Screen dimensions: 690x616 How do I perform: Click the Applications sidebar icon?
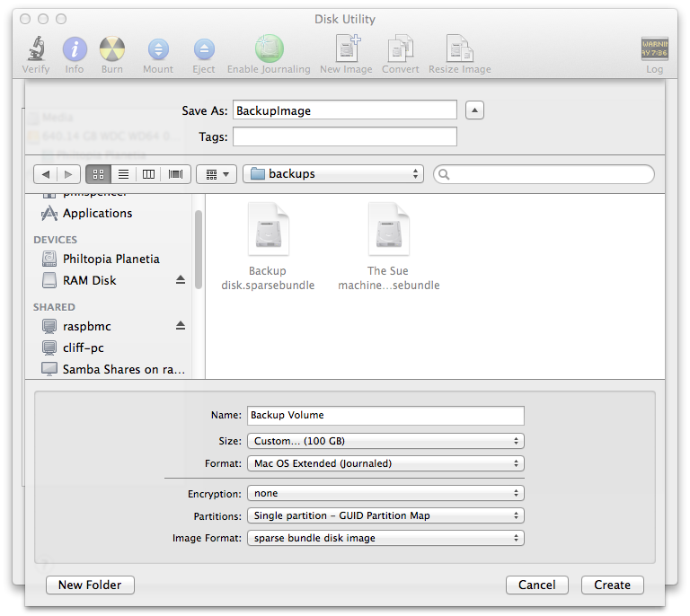coord(49,213)
